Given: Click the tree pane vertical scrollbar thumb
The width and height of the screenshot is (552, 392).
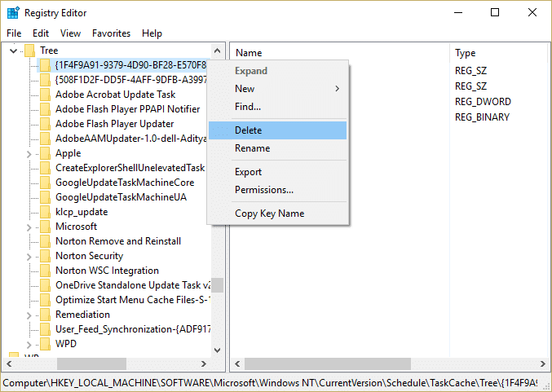Looking at the screenshot, I should pos(218,285).
